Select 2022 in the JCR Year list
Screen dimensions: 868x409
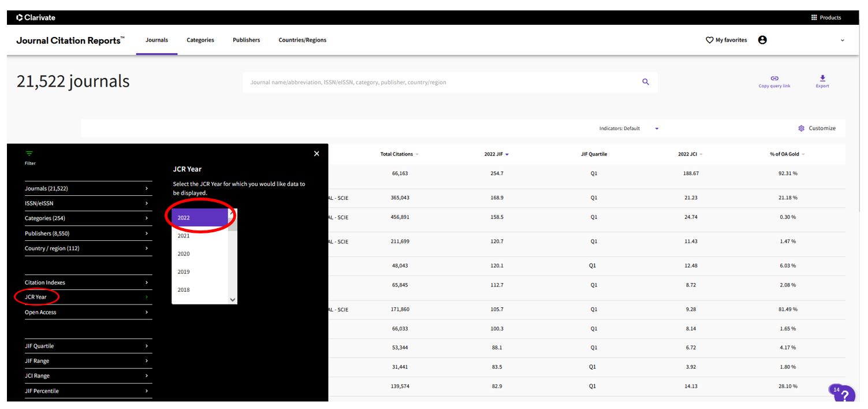click(x=200, y=218)
